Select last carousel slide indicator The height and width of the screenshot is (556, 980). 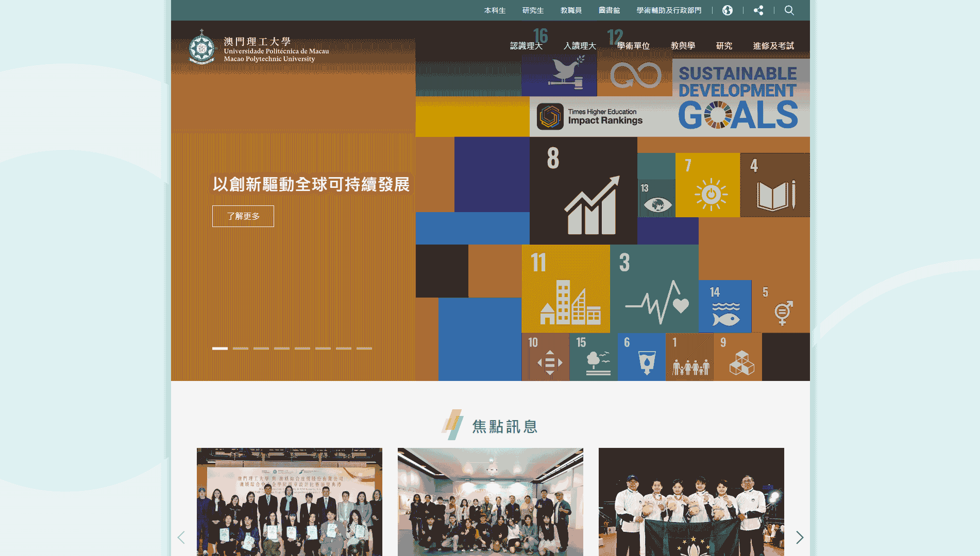point(364,349)
